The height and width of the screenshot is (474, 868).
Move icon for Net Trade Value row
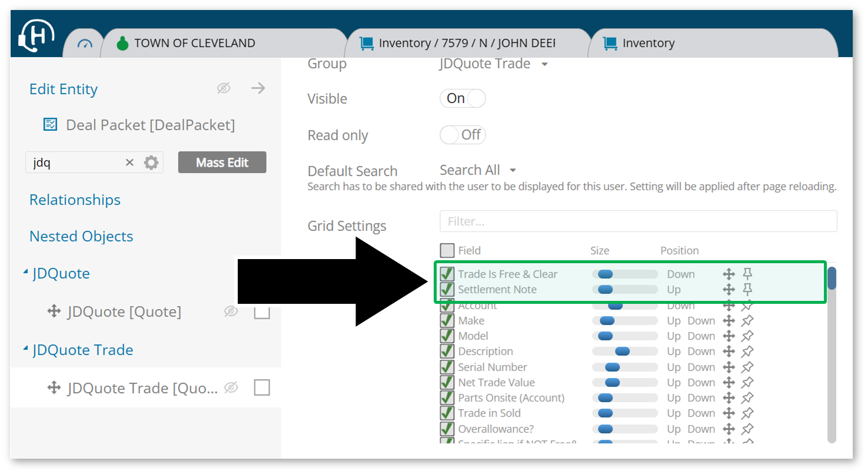click(729, 382)
